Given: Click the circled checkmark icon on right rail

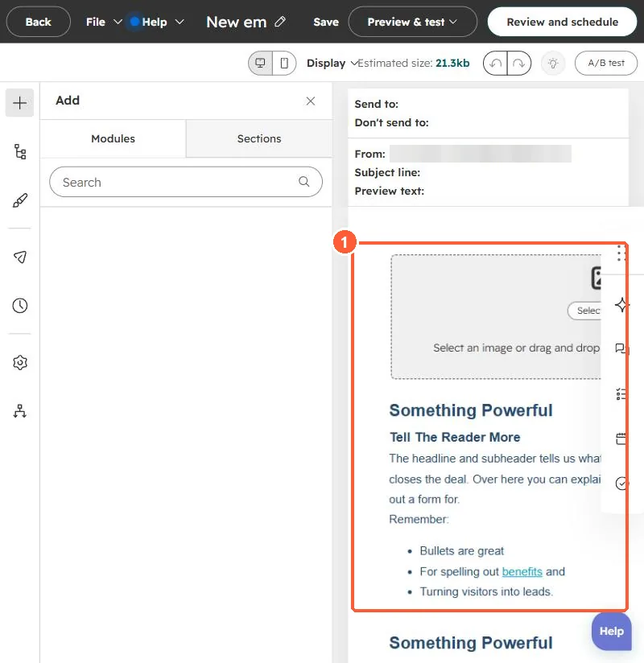Looking at the screenshot, I should point(621,484).
